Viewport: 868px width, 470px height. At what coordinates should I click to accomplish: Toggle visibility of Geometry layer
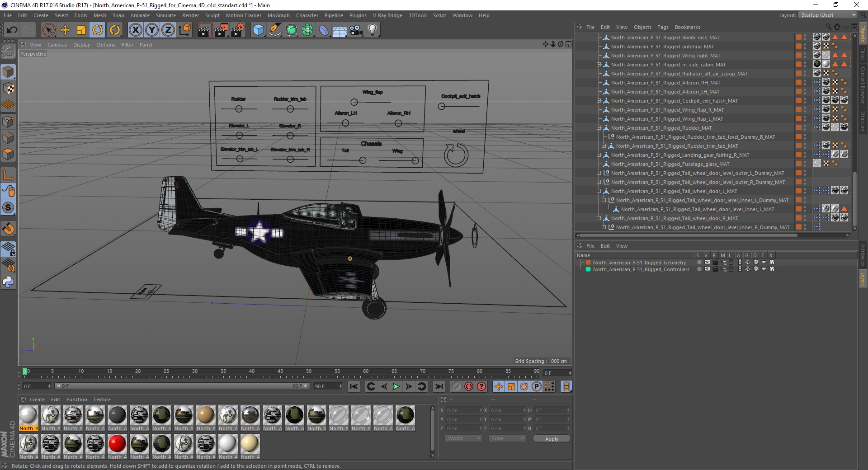click(x=707, y=262)
